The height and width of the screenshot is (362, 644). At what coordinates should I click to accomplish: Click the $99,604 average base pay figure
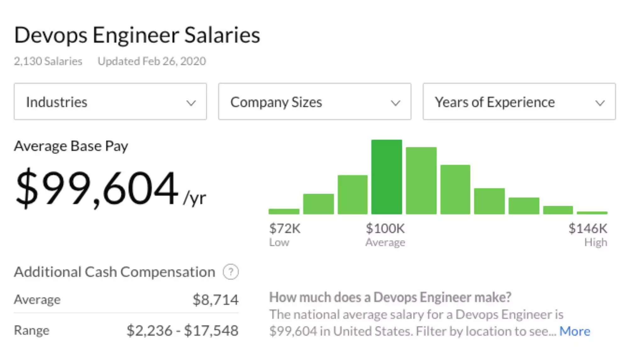[x=97, y=189]
